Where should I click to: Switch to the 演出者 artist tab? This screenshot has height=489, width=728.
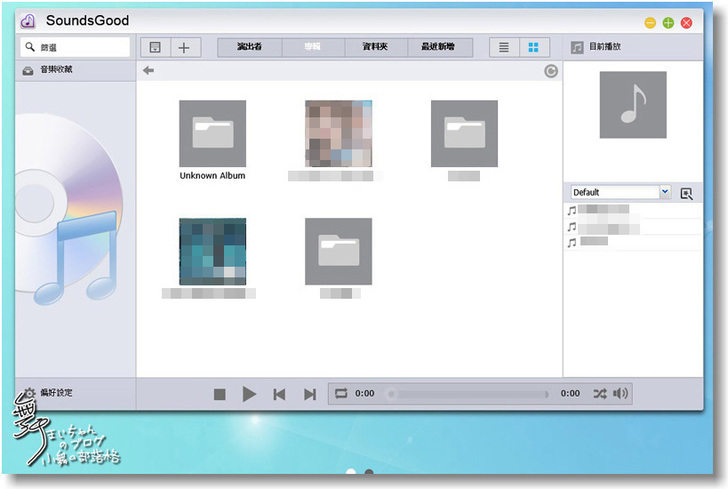pyautogui.click(x=250, y=47)
